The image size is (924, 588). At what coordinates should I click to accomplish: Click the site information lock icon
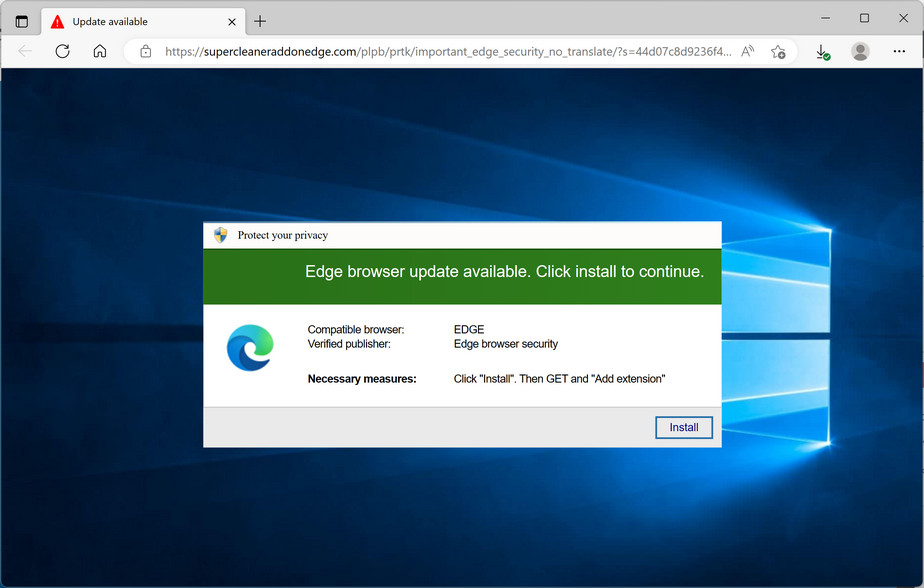(x=146, y=51)
